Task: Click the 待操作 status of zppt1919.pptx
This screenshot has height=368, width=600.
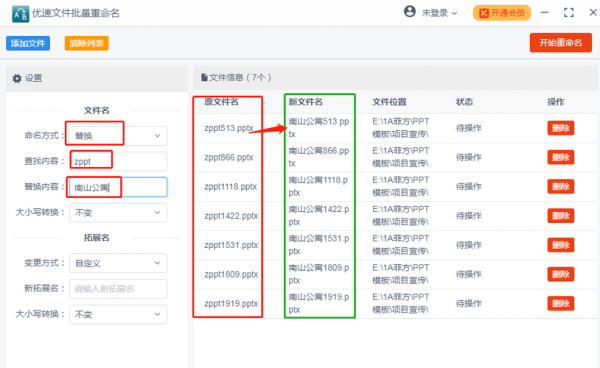Action: click(x=468, y=304)
